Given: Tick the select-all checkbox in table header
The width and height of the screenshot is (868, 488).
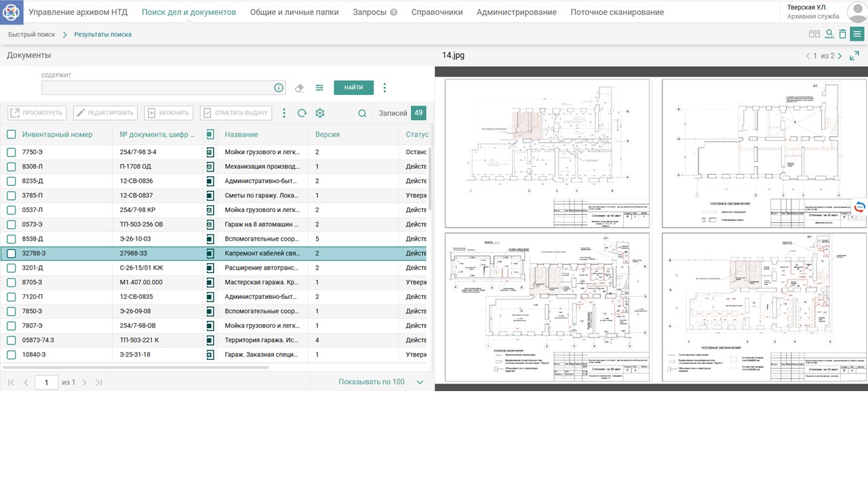Looking at the screenshot, I should 12,134.
